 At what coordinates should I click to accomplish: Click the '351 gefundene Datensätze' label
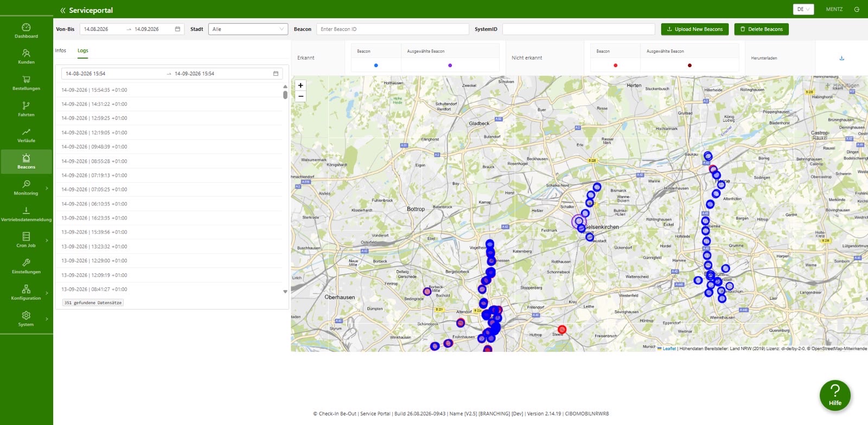coord(93,302)
